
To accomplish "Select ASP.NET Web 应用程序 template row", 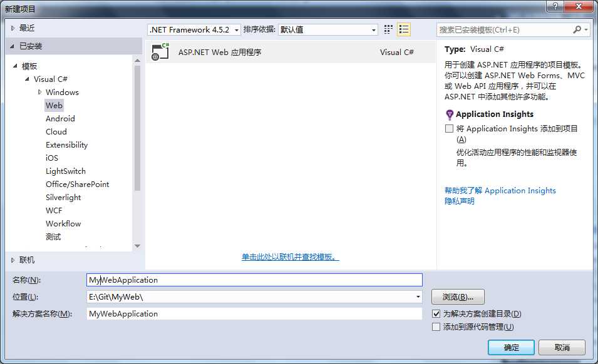I will point(291,52).
